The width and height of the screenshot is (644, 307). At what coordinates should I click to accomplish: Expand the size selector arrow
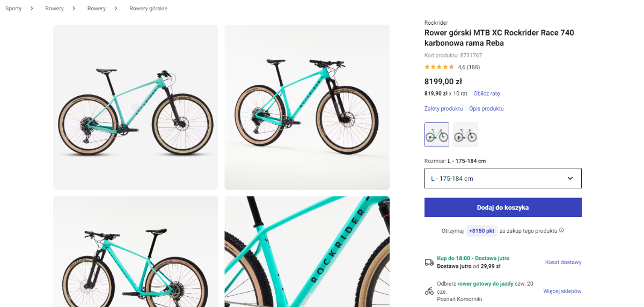pyautogui.click(x=570, y=178)
